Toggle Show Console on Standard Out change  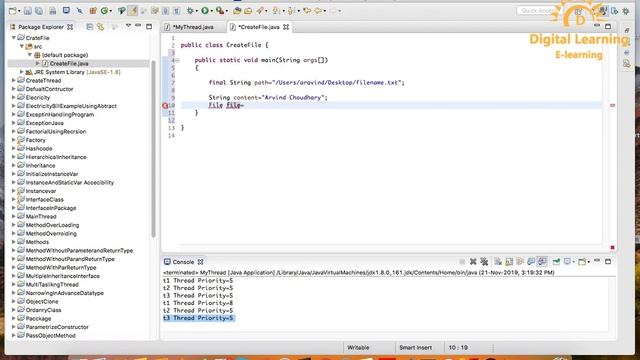[x=531, y=262]
